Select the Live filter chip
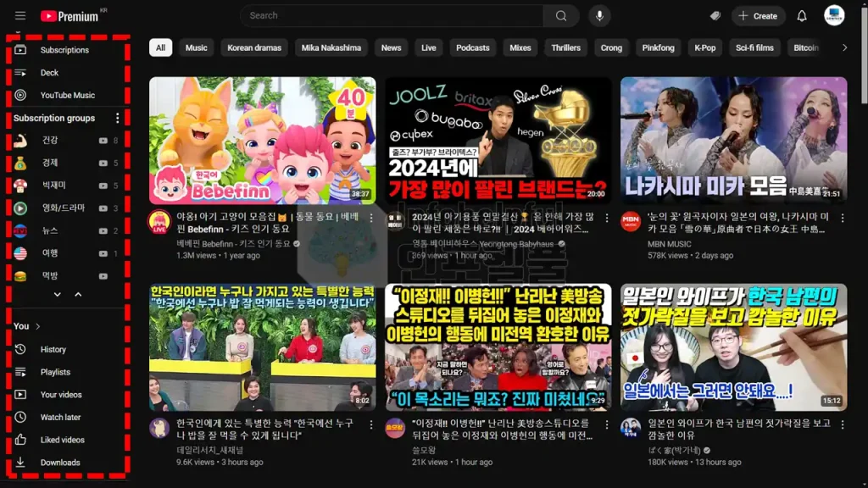Screen dimensions: 868x488 point(428,47)
